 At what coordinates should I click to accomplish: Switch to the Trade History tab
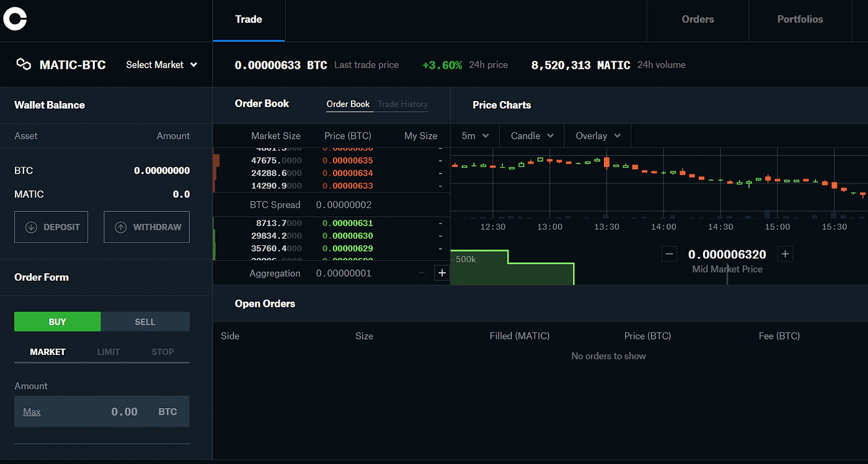(402, 104)
